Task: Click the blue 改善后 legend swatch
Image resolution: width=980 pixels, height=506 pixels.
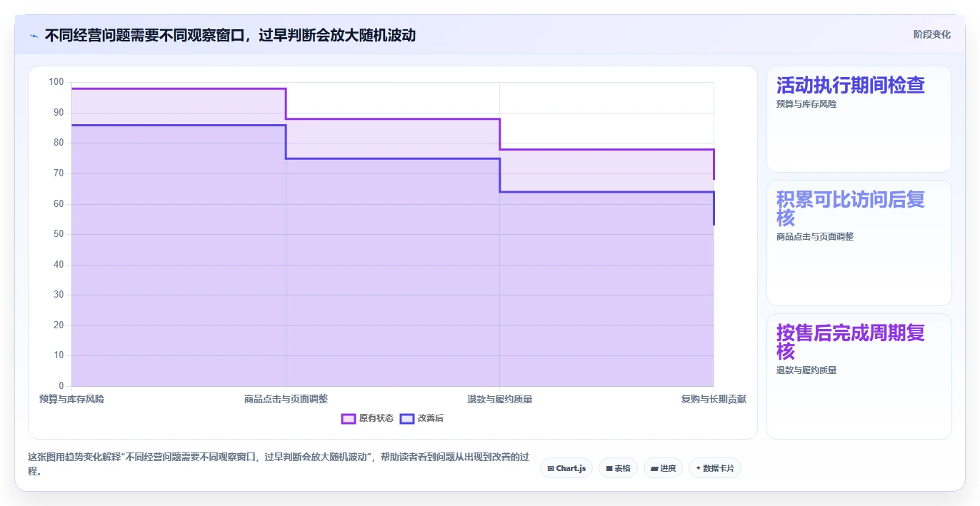Action: tap(407, 418)
